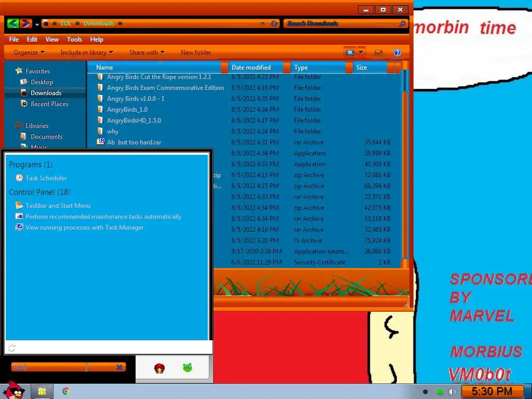Screen dimensions: 532x399
Task: Open the File menu
Action: tap(14, 39)
